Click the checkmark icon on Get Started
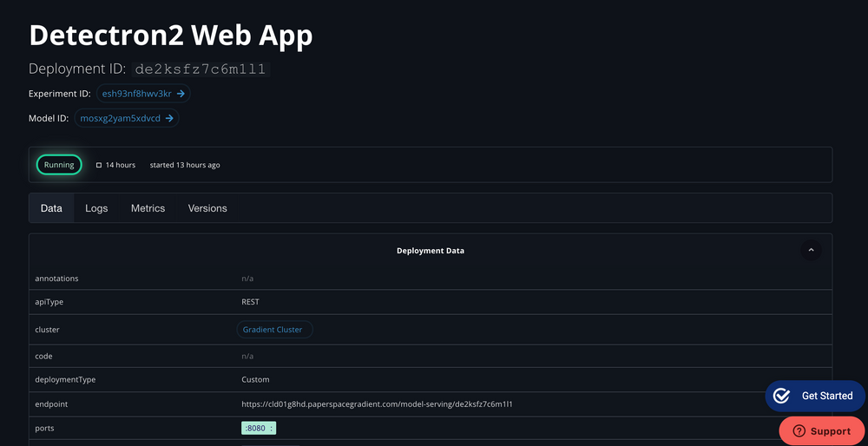The width and height of the screenshot is (868, 446). pos(781,396)
